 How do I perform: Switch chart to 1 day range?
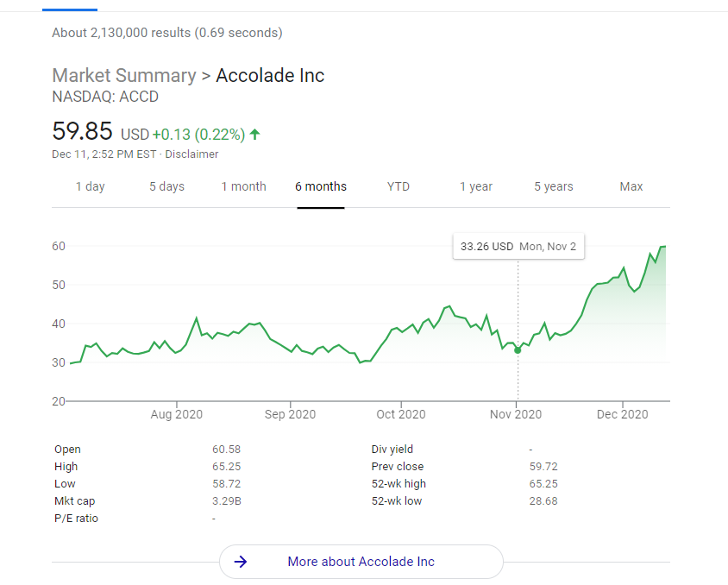90,186
